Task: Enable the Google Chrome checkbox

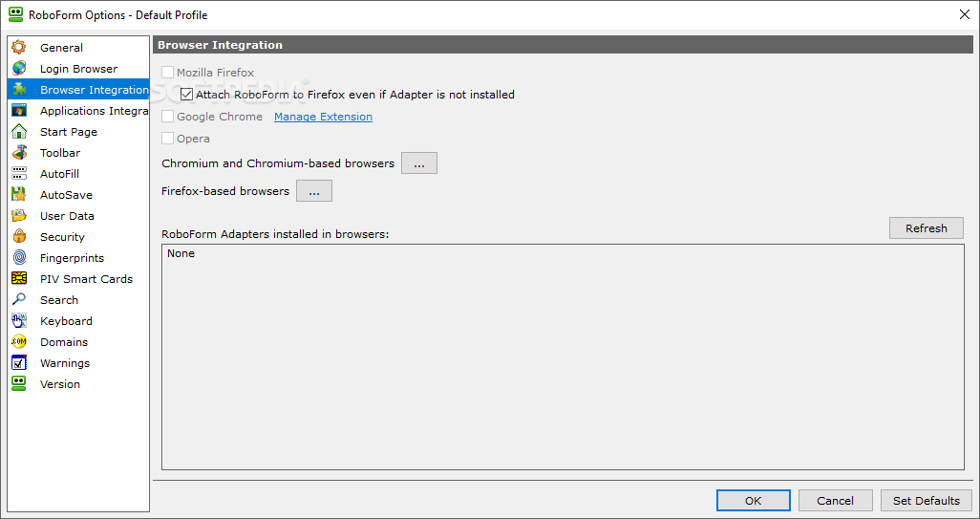Action: click(x=167, y=117)
